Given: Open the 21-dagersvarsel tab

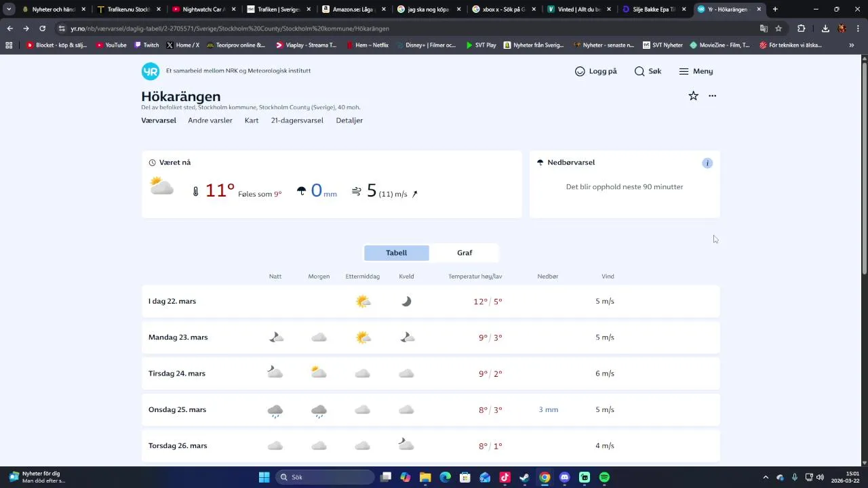Looking at the screenshot, I should click(x=297, y=121).
